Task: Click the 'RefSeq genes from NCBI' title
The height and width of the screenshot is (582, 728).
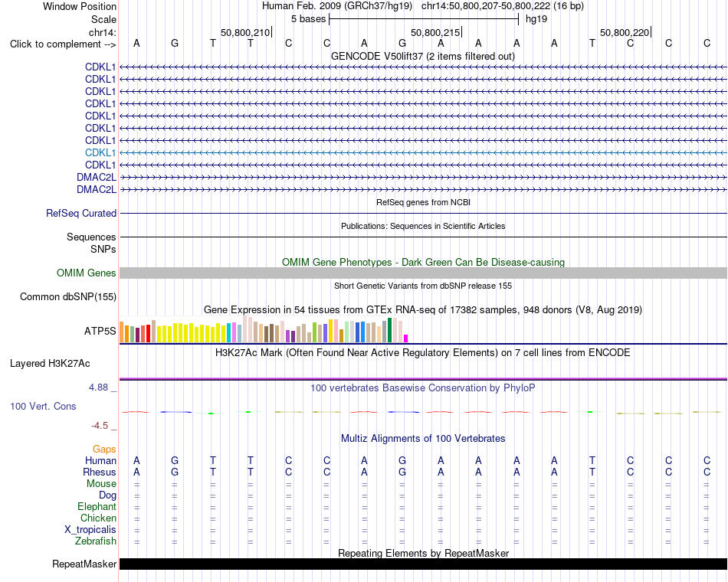Action: (x=424, y=202)
